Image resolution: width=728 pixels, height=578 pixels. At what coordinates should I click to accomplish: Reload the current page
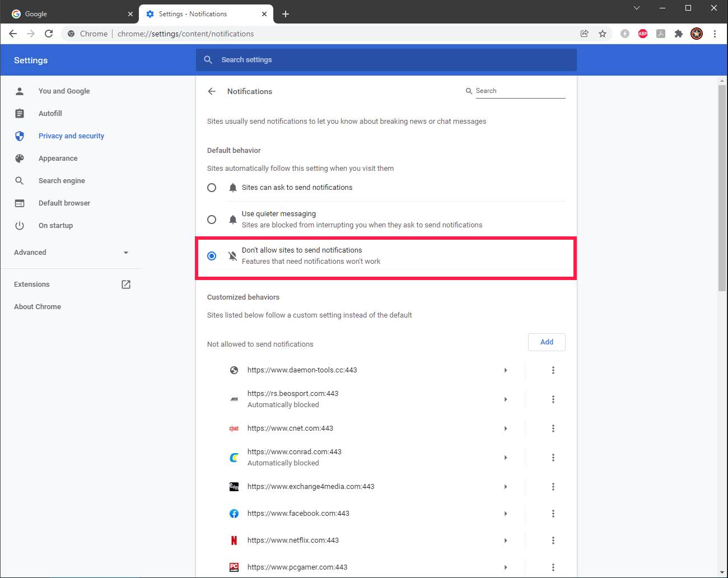49,34
